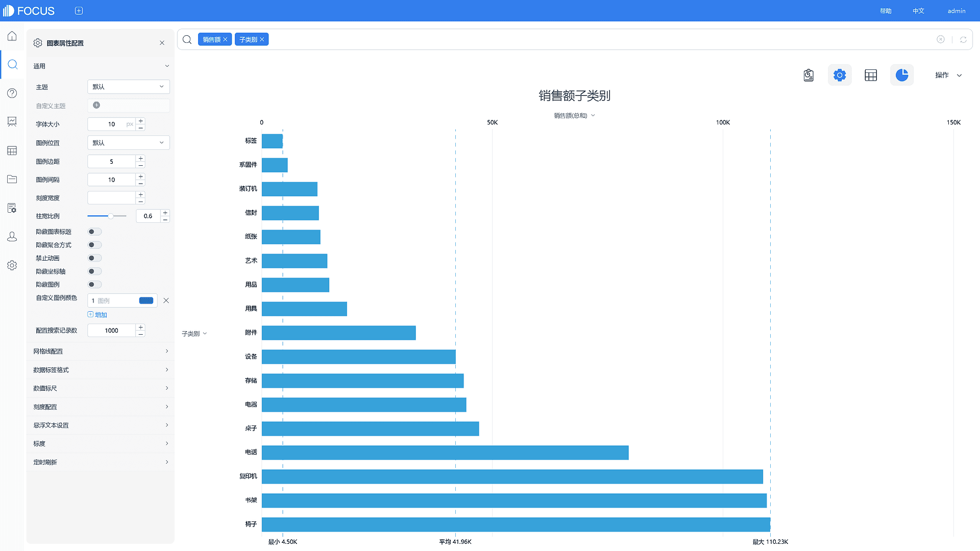Click the chart title 销售额子类别

(x=575, y=95)
